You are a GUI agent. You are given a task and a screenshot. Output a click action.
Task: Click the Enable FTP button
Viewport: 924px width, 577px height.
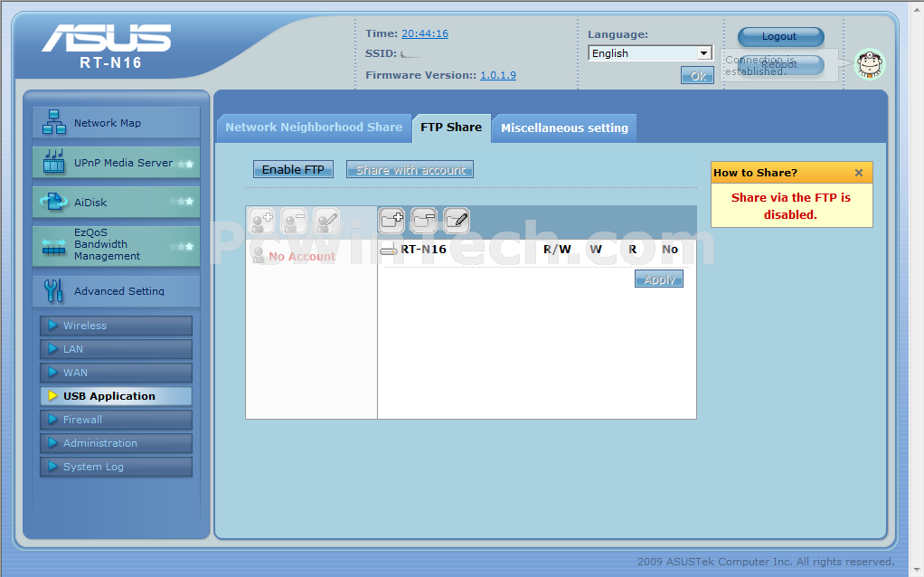point(293,170)
